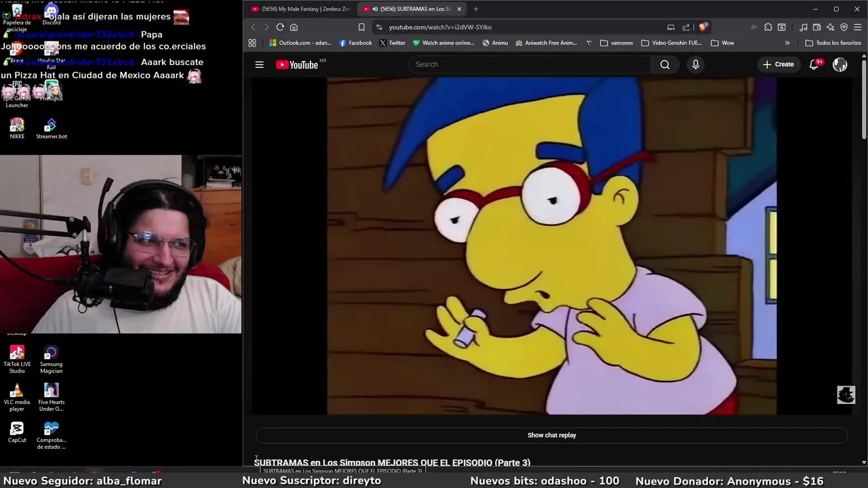Click the Simpsons video player
Viewport: 868px width, 488px height.
point(551,245)
